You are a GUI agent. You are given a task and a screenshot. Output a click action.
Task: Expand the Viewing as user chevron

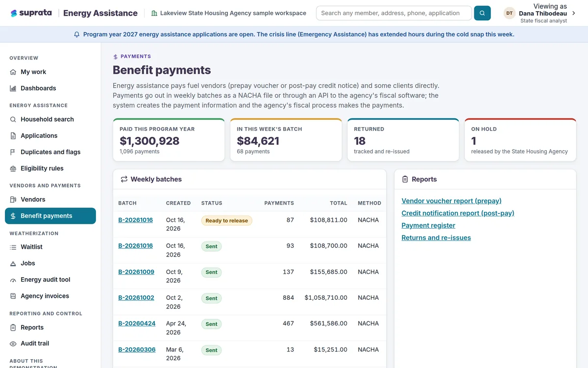[x=574, y=13]
